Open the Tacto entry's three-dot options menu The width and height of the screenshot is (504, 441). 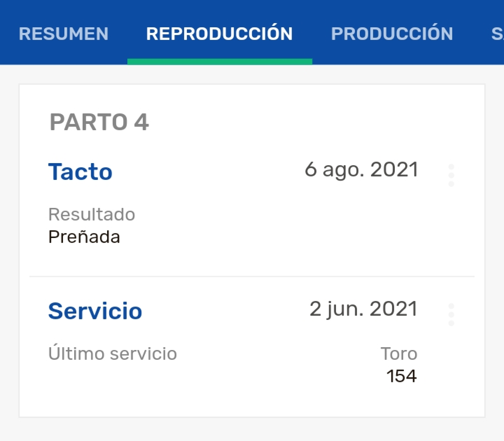pos(451,175)
